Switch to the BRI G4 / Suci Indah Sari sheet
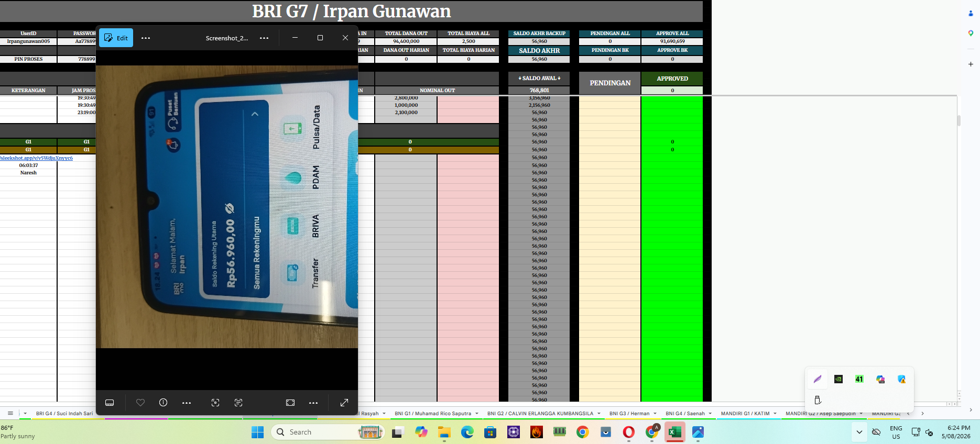 pyautogui.click(x=64, y=414)
